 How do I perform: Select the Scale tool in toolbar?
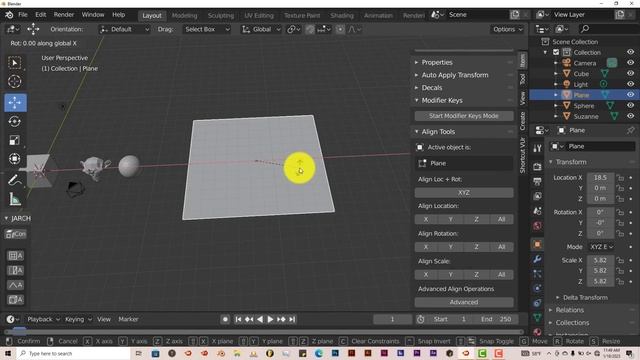click(15, 140)
